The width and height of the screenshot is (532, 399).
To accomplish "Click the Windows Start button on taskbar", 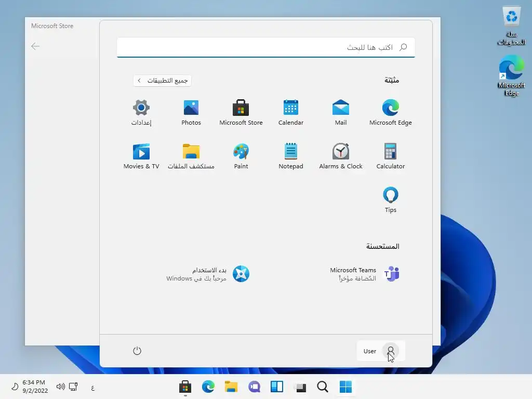I will (x=345, y=387).
